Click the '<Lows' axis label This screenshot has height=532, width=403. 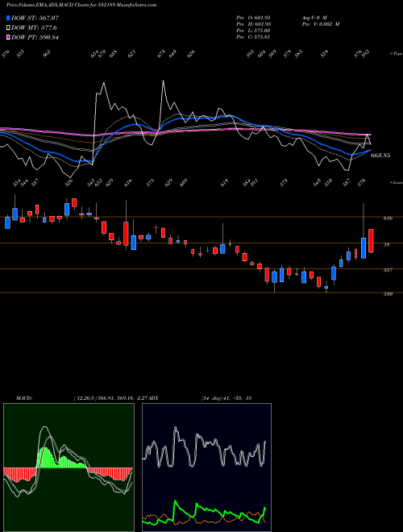pos(396,182)
